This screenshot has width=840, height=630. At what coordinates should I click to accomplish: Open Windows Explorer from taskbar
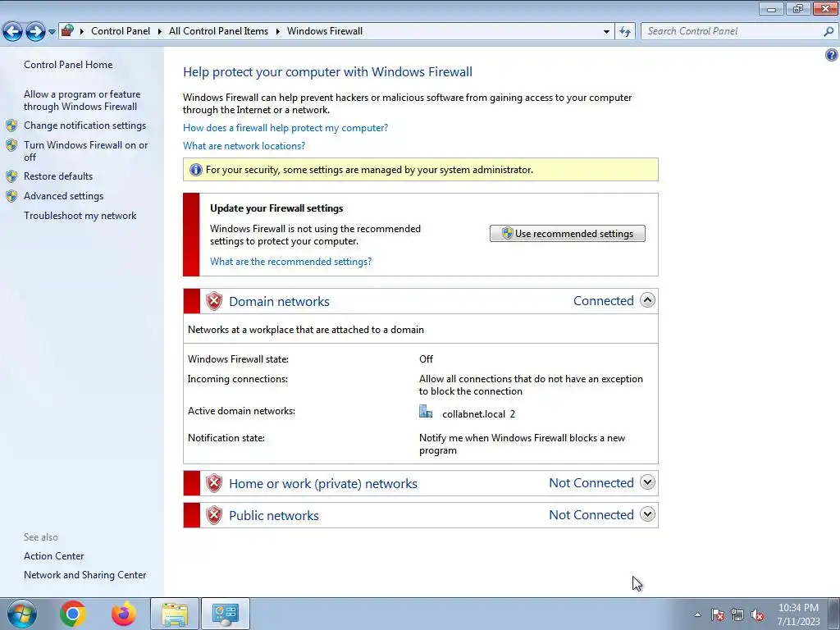(175, 614)
